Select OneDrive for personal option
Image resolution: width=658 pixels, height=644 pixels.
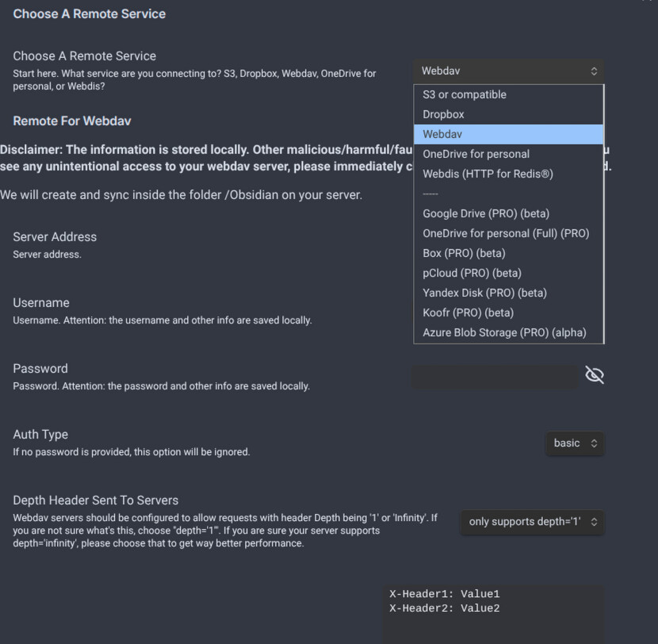click(x=476, y=154)
